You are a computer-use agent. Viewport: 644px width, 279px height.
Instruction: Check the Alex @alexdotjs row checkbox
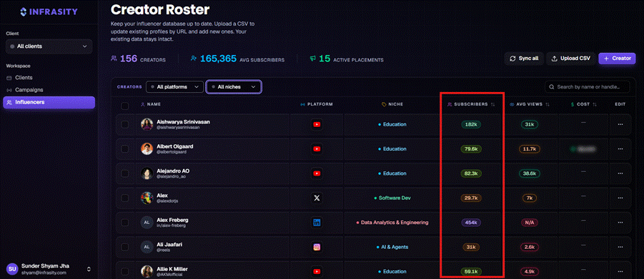[125, 198]
